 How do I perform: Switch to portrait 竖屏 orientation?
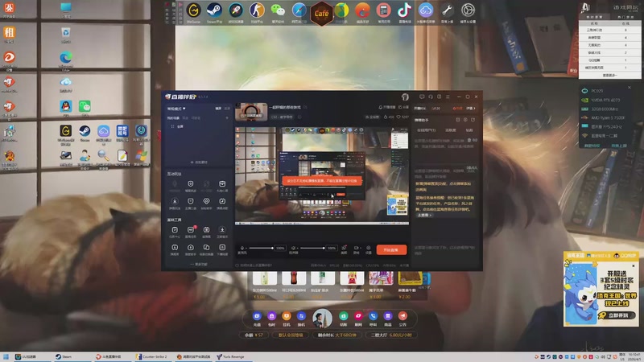coord(227,109)
